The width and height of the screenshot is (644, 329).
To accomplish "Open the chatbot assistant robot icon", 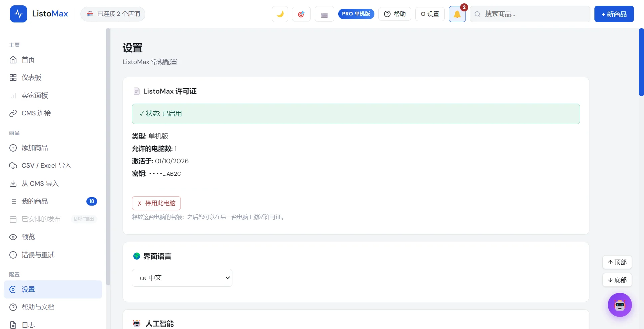I will 620,305.
